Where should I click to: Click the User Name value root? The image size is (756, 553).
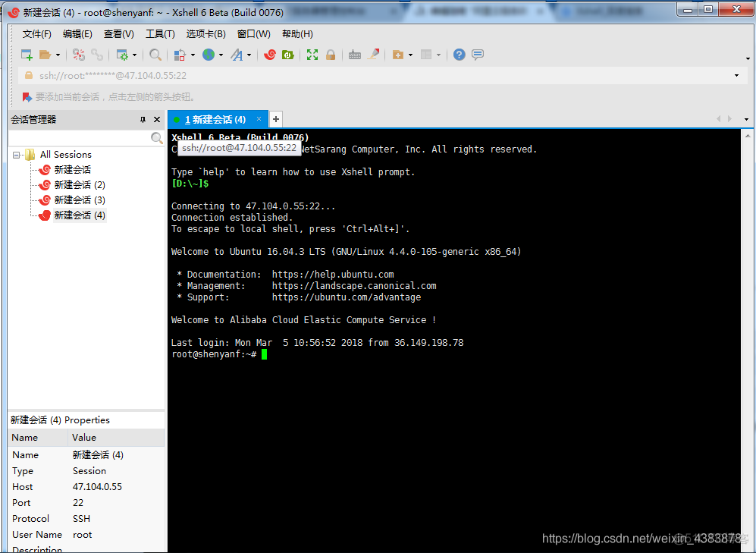click(83, 535)
